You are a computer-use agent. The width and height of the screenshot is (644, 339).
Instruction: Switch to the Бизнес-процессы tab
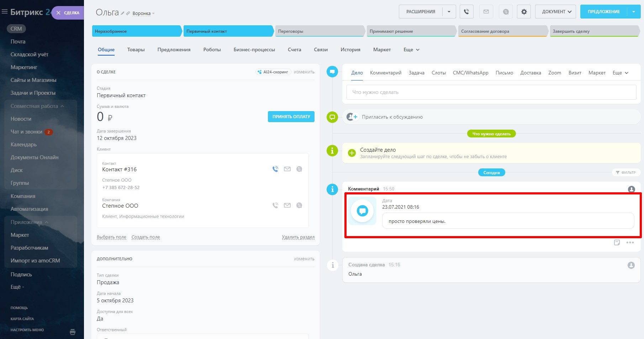click(254, 50)
